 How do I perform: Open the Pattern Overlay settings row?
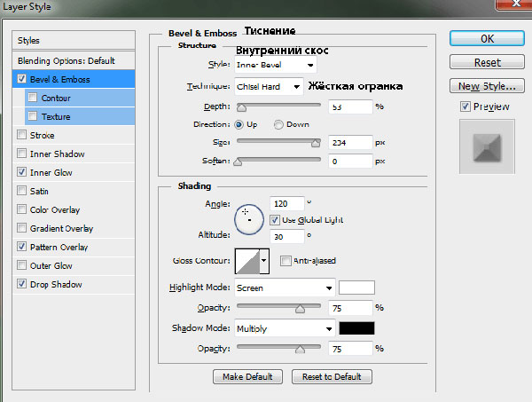(74, 248)
